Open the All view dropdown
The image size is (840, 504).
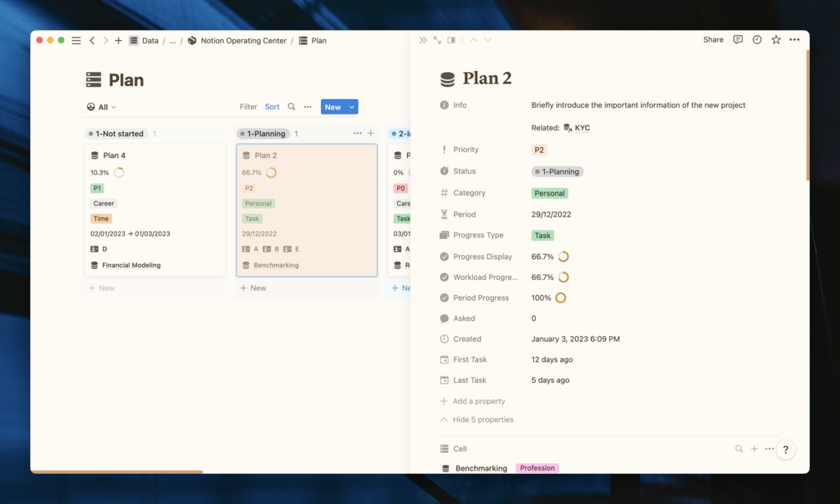pos(102,107)
